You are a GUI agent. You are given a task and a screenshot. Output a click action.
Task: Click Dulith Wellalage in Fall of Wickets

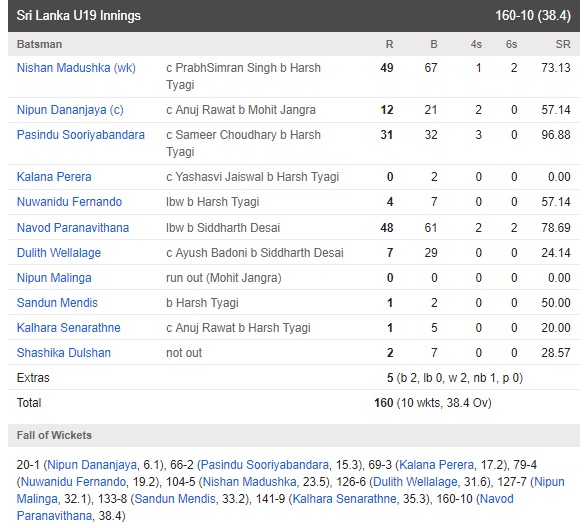pyautogui.click(x=415, y=482)
